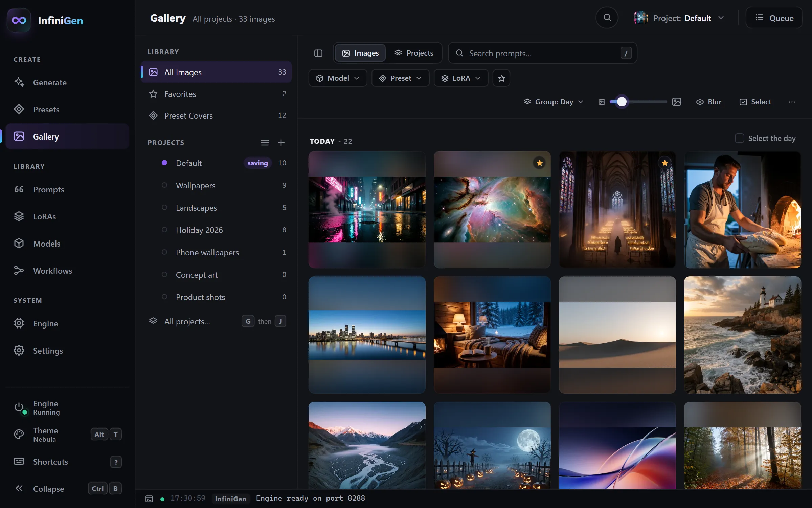Viewport: 812px width, 508px height.
Task: Open the Preset filter dropdown
Action: pyautogui.click(x=401, y=78)
